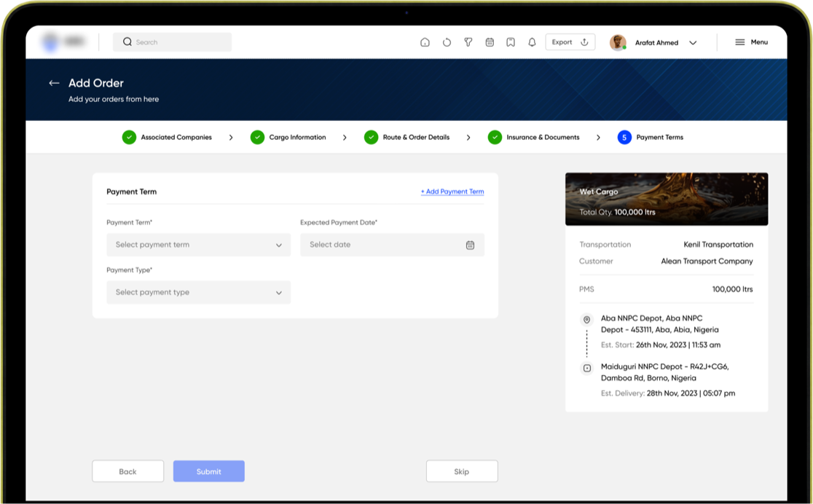Screen dimensions: 813x504
Task: Click the home icon in top bar
Action: pos(425,42)
